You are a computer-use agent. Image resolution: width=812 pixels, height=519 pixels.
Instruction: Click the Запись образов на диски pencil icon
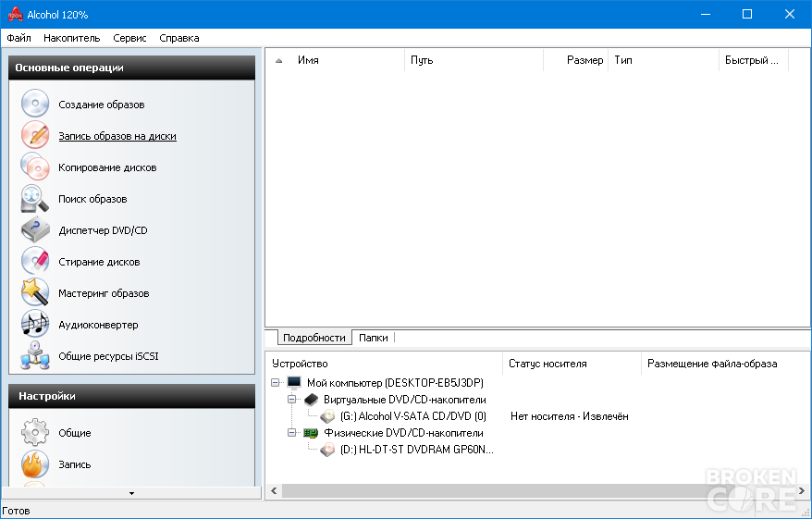[x=35, y=135]
